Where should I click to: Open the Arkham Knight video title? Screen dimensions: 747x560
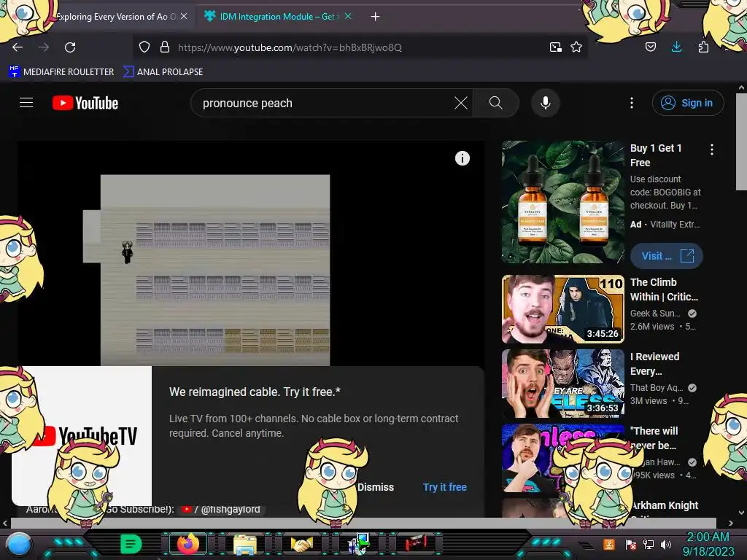pyautogui.click(x=664, y=505)
